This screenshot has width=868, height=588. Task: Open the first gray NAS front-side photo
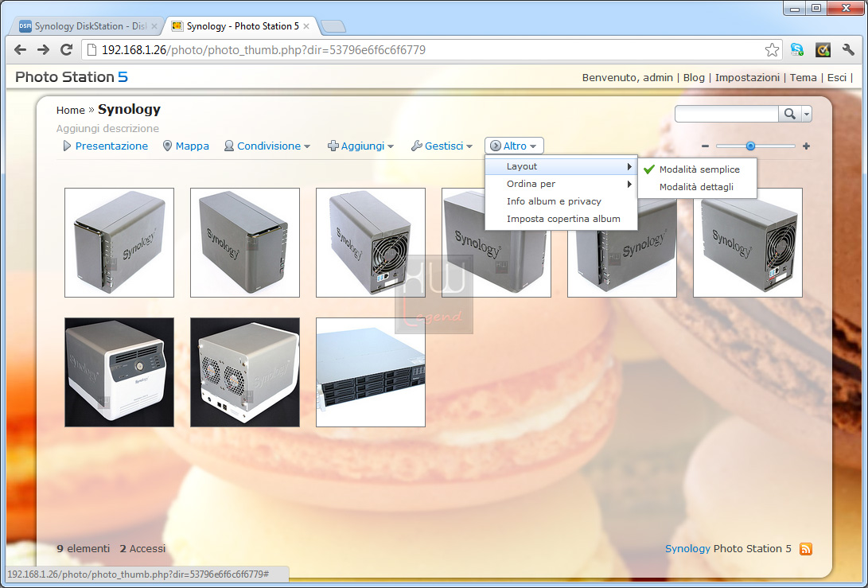119,243
